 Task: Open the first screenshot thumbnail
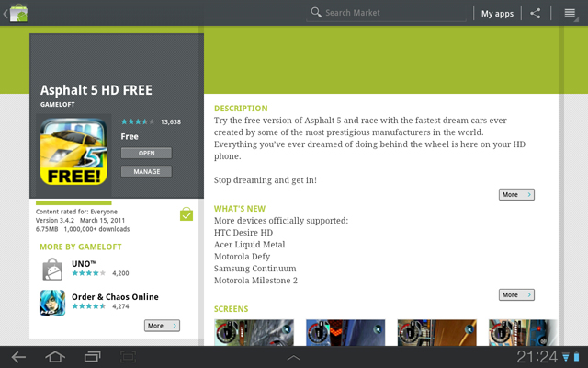tap(254, 332)
